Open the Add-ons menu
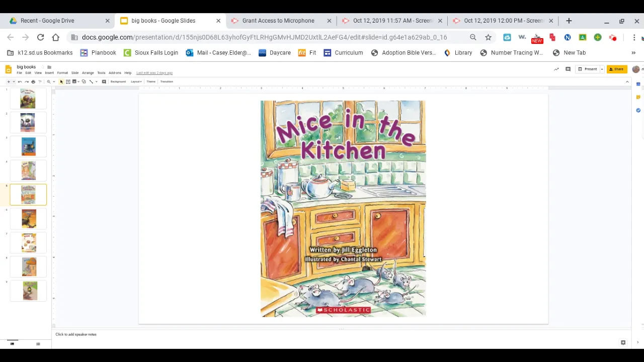 [x=115, y=73]
